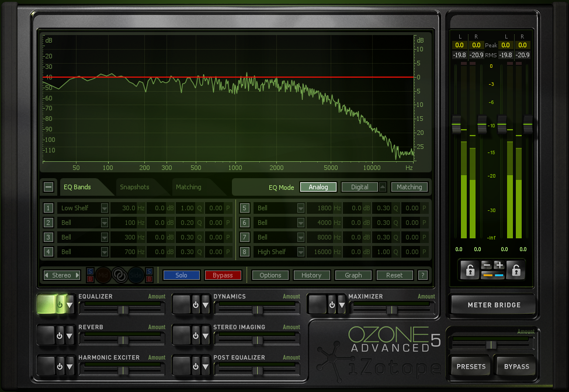Viewport: 569px width, 392px height.
Task: Click the left arrow beside Stereo
Action: click(x=47, y=275)
